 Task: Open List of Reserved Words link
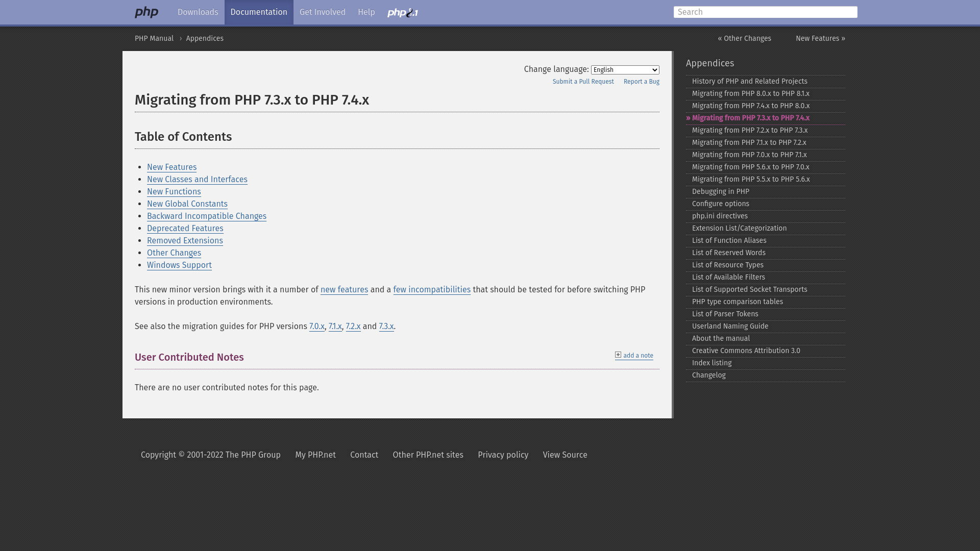point(766,253)
